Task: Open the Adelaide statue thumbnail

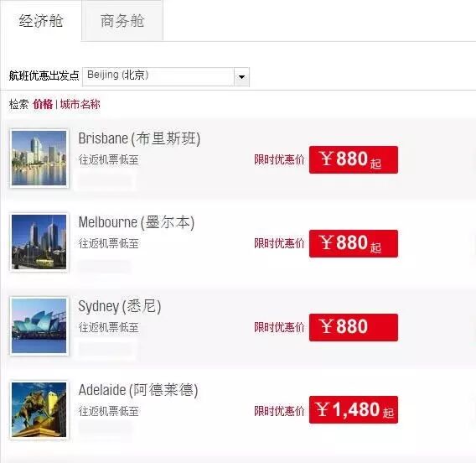Action: coord(39,409)
